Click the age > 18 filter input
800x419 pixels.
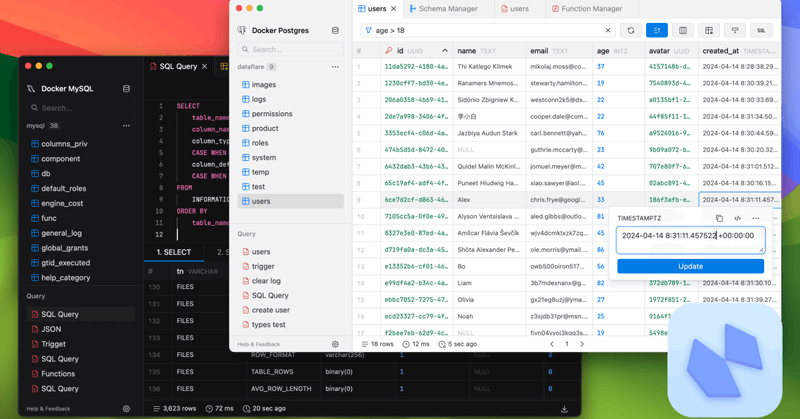(487, 31)
